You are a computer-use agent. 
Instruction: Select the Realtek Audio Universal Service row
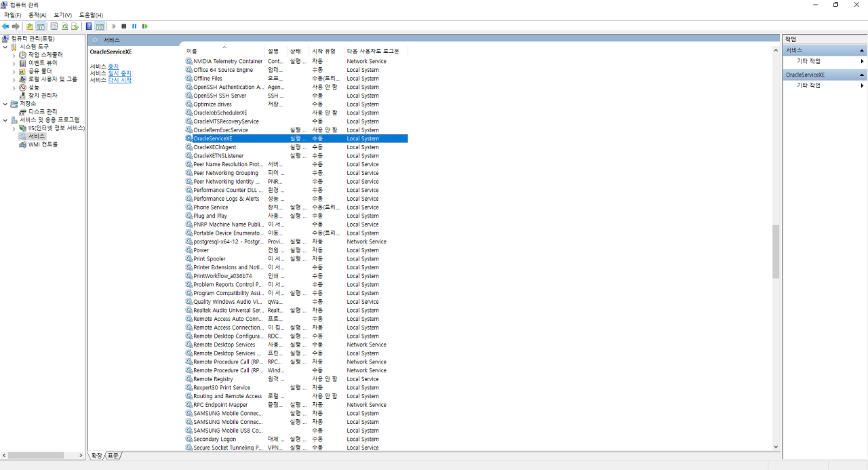point(296,311)
